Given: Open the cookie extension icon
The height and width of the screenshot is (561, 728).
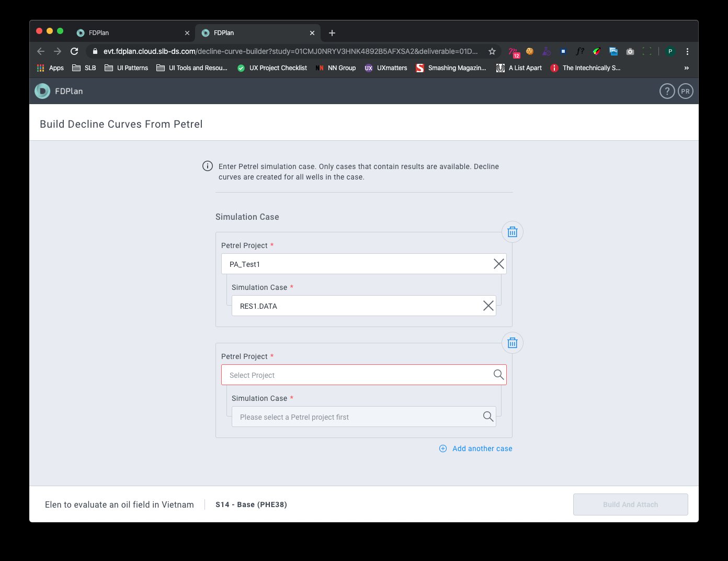Looking at the screenshot, I should 530,51.
